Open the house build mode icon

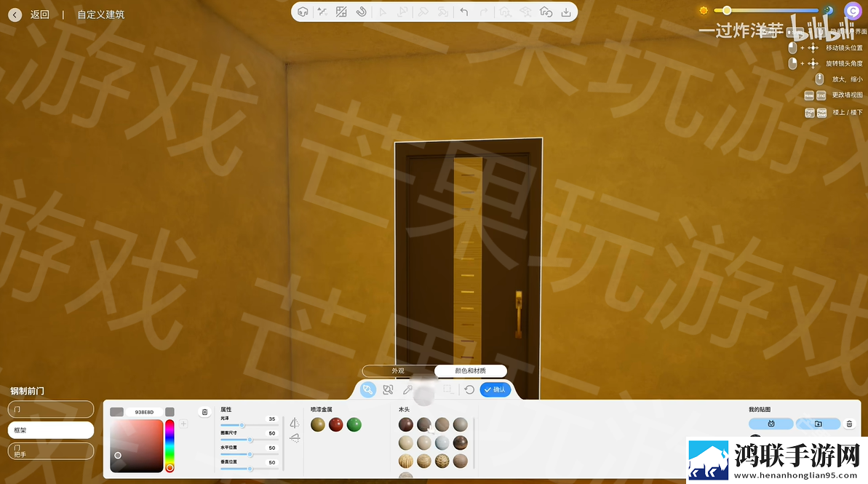pyautogui.click(x=303, y=12)
